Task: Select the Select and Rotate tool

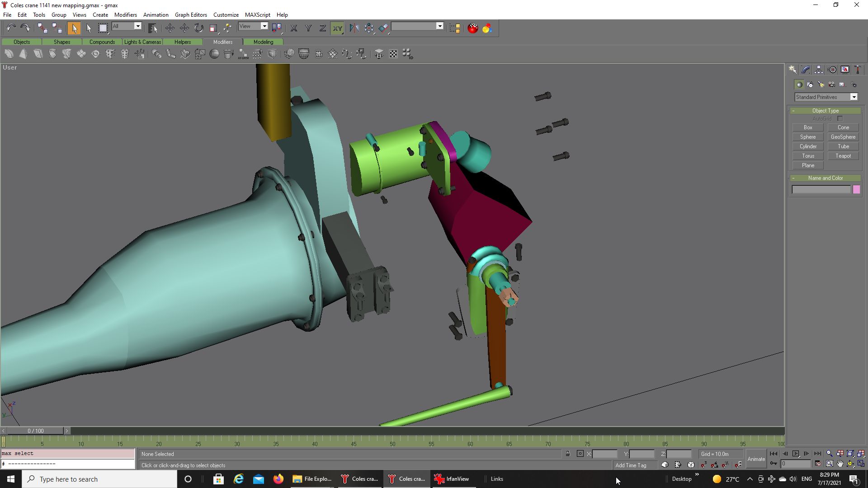Action: click(199, 28)
